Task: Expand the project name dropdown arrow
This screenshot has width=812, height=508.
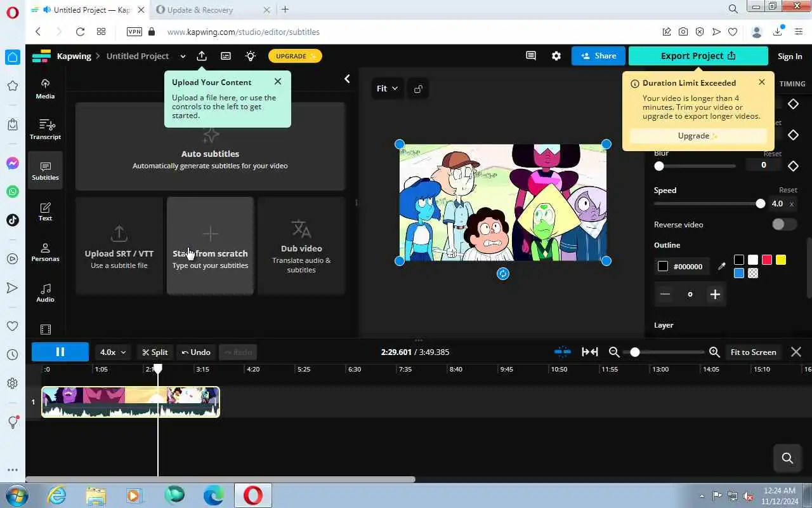Action: (x=183, y=57)
